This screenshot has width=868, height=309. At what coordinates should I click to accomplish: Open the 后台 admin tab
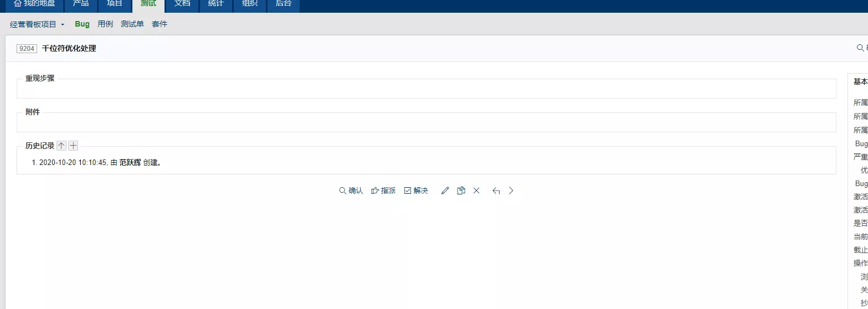[x=284, y=4]
